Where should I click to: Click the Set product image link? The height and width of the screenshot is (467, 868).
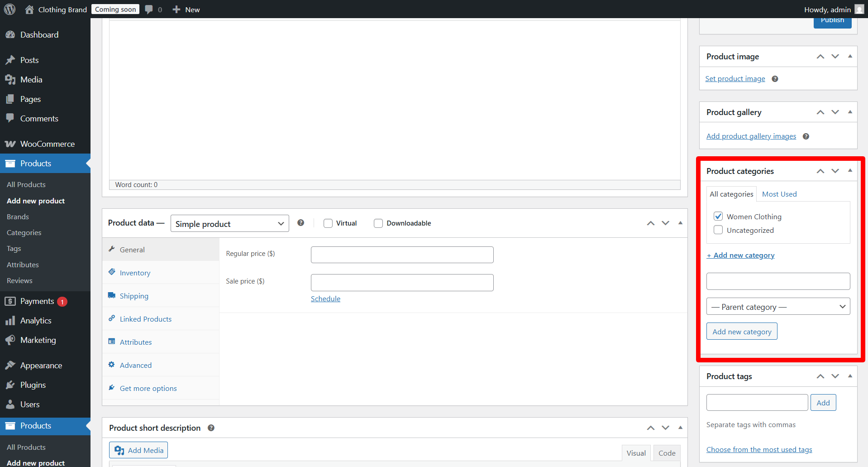pyautogui.click(x=735, y=79)
